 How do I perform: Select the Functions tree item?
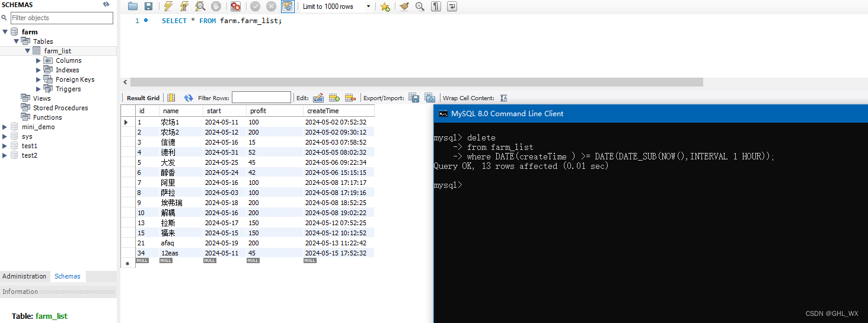click(47, 117)
